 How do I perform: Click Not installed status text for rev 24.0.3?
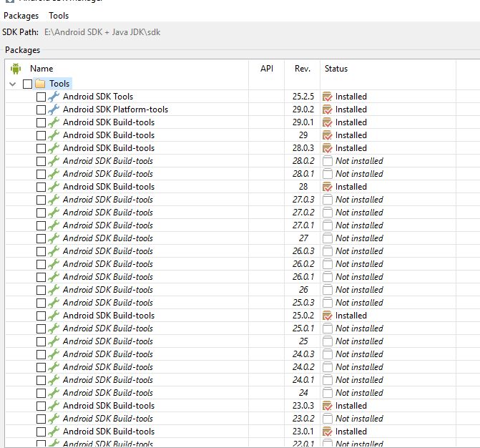[359, 354]
